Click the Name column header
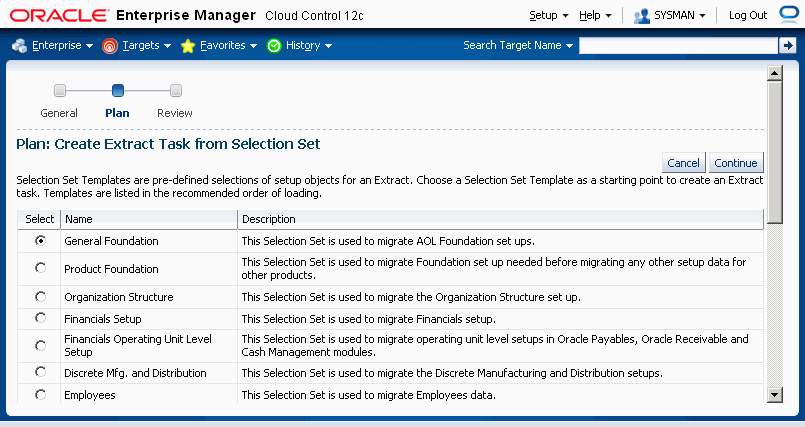The height and width of the screenshot is (427, 805). click(x=149, y=219)
